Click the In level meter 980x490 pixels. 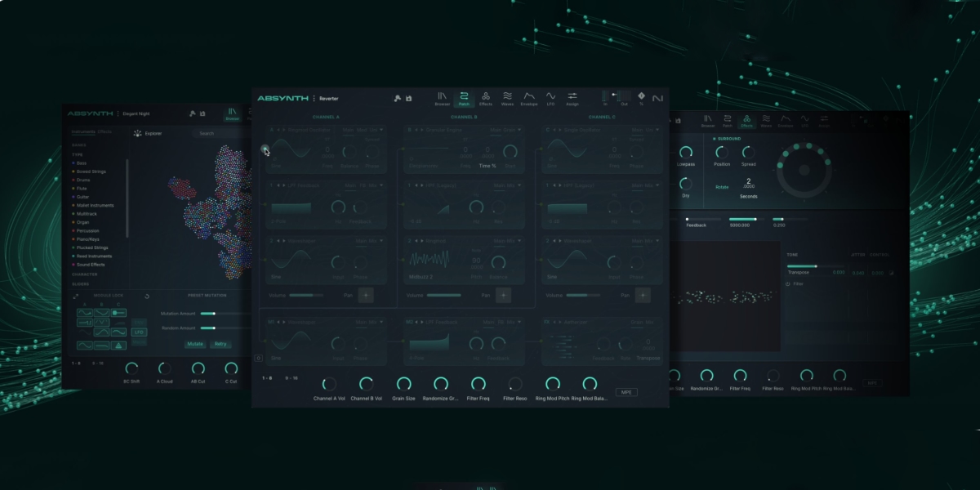(605, 97)
